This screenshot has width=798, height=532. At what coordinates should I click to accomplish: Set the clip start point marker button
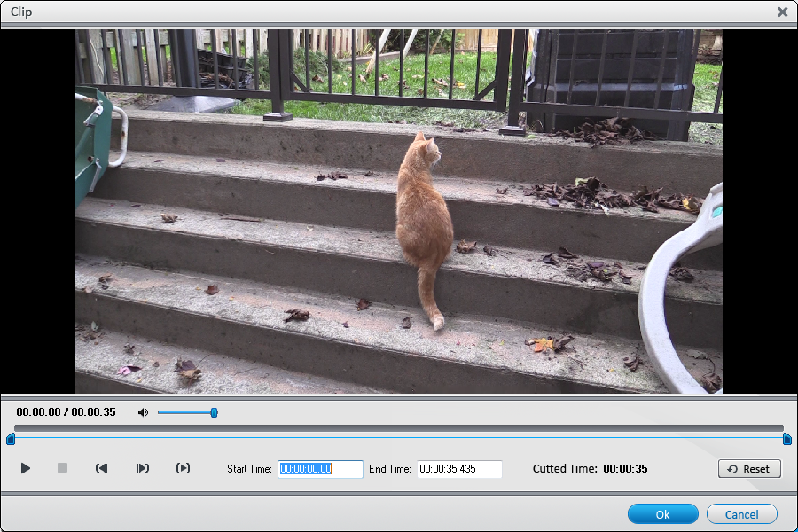pyautogui.click(x=102, y=468)
